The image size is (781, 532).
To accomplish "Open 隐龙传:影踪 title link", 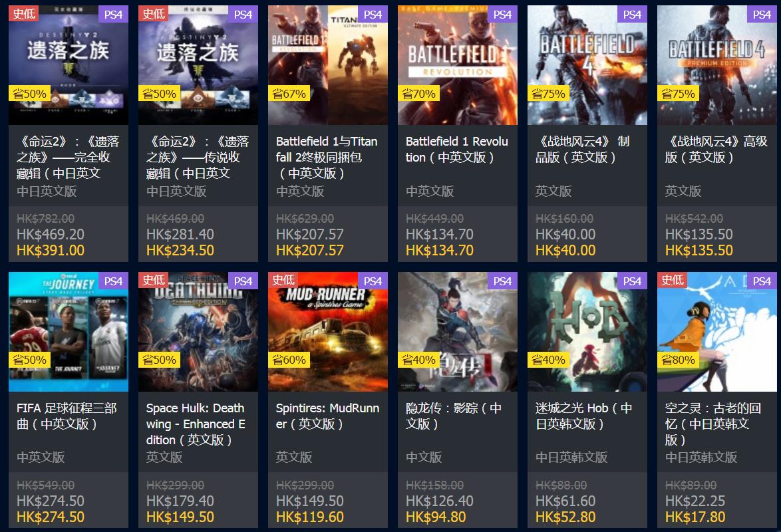I will (453, 416).
